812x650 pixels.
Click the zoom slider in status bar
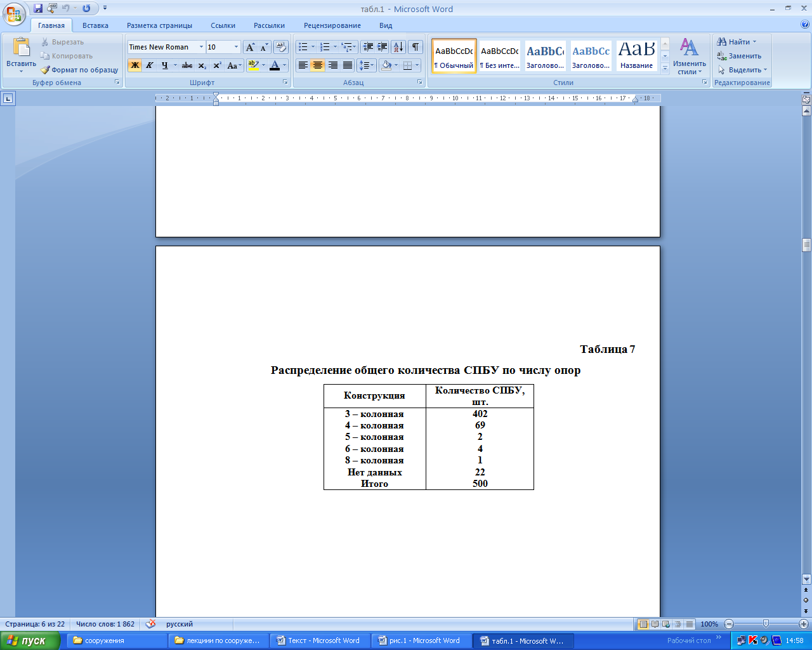click(x=766, y=624)
